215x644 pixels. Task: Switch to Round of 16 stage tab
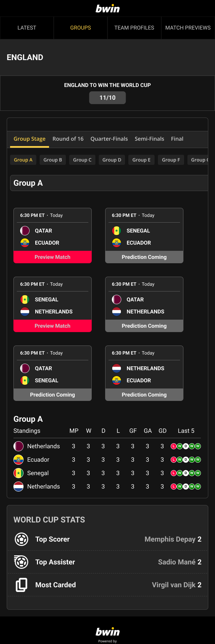[68, 139]
